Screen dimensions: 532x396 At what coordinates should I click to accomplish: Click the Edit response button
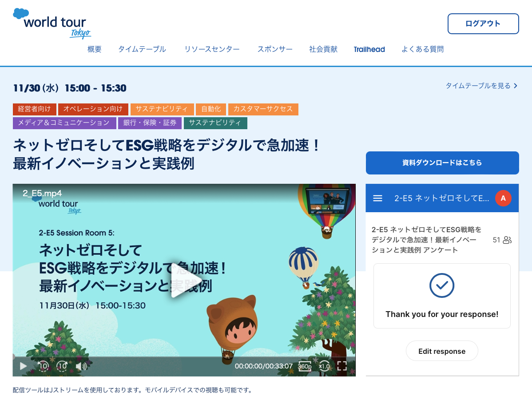442,351
